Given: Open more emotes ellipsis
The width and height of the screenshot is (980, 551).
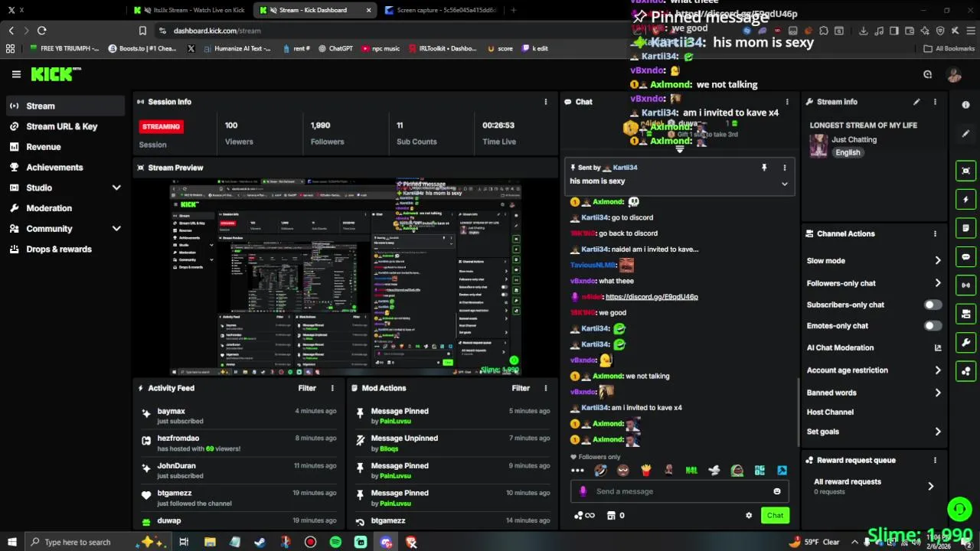Looking at the screenshot, I should [x=577, y=471].
